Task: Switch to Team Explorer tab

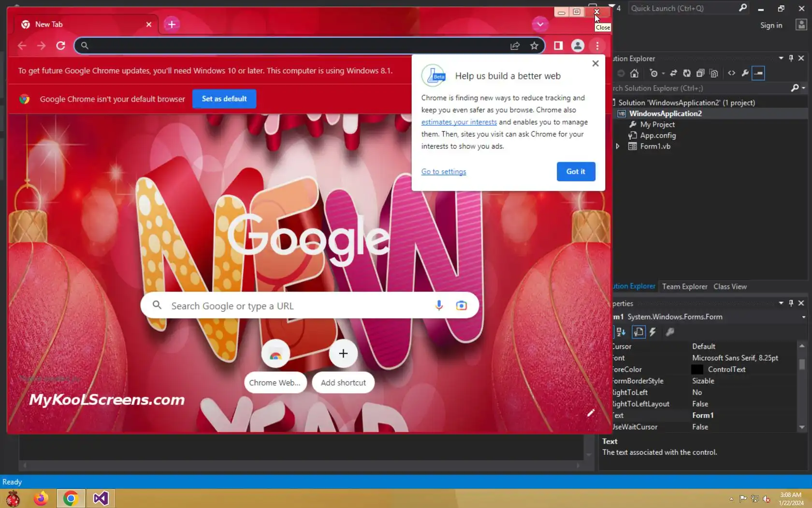Action: coord(684,286)
